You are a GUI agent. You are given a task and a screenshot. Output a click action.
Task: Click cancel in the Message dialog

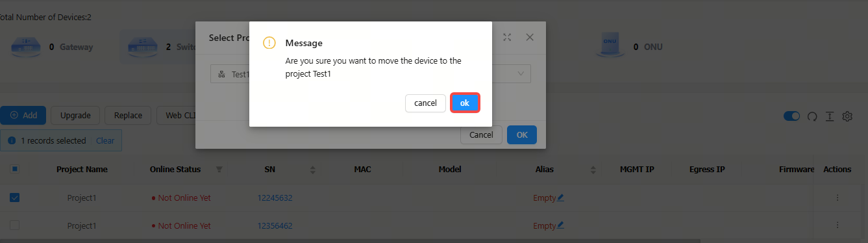[x=425, y=103]
